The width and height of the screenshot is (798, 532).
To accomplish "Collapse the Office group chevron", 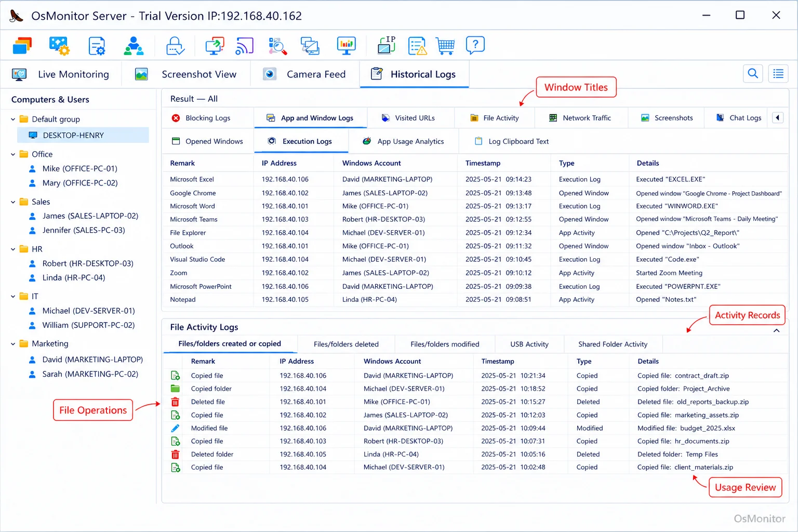I will pos(13,154).
